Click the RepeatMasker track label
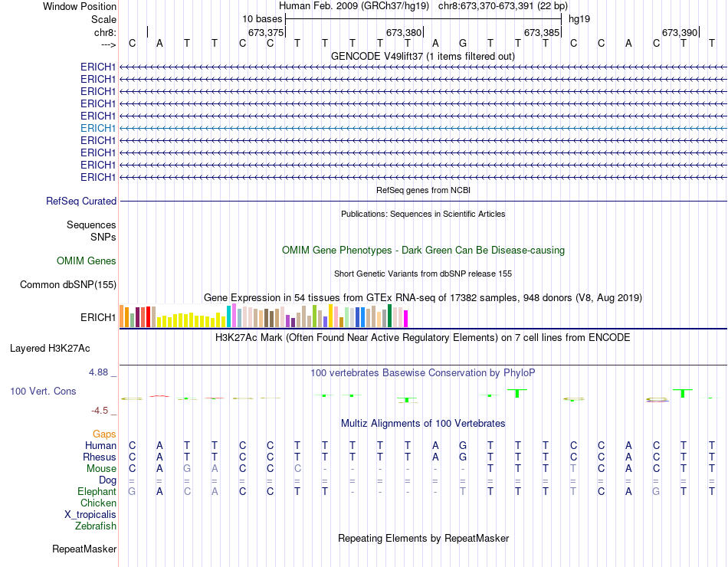The image size is (728, 567). click(x=84, y=549)
